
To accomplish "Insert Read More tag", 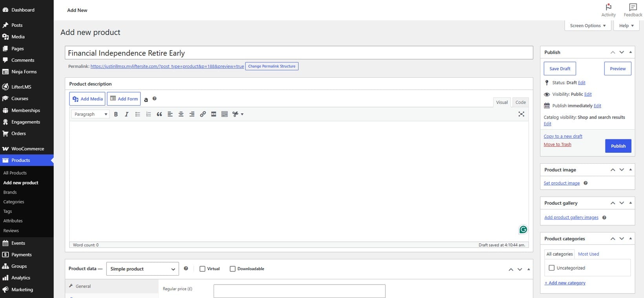I will [214, 114].
